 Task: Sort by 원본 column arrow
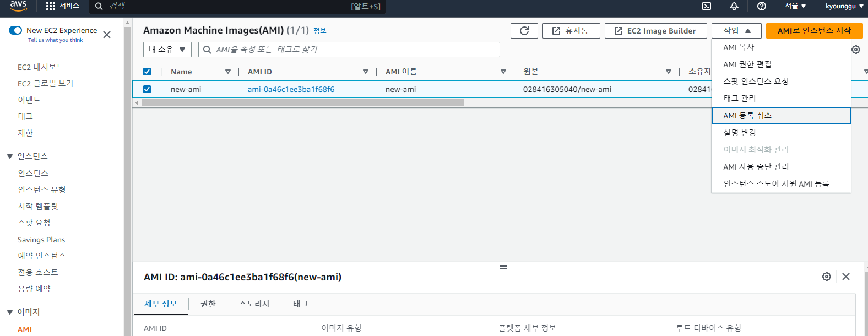(669, 72)
